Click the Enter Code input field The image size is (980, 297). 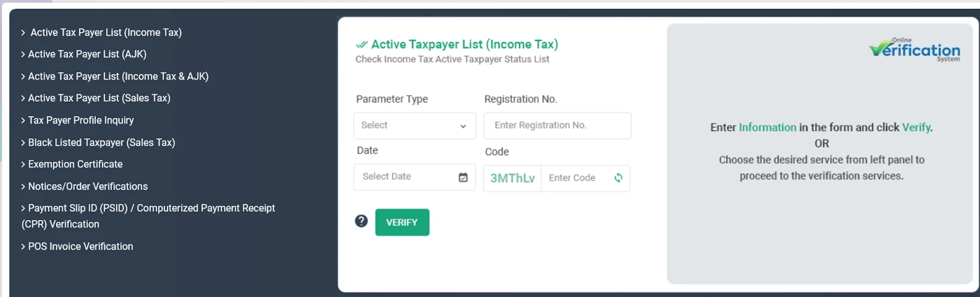click(575, 178)
